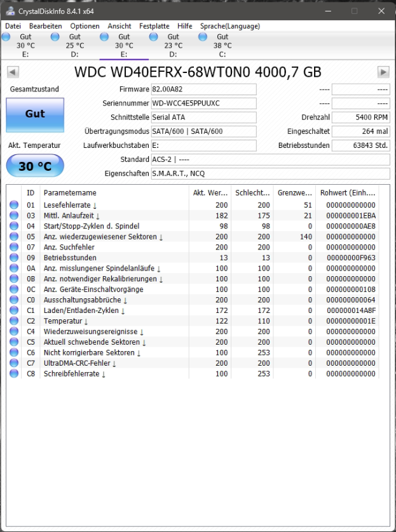
Task: Click the Grenzwe... column header
Action: 294,193
